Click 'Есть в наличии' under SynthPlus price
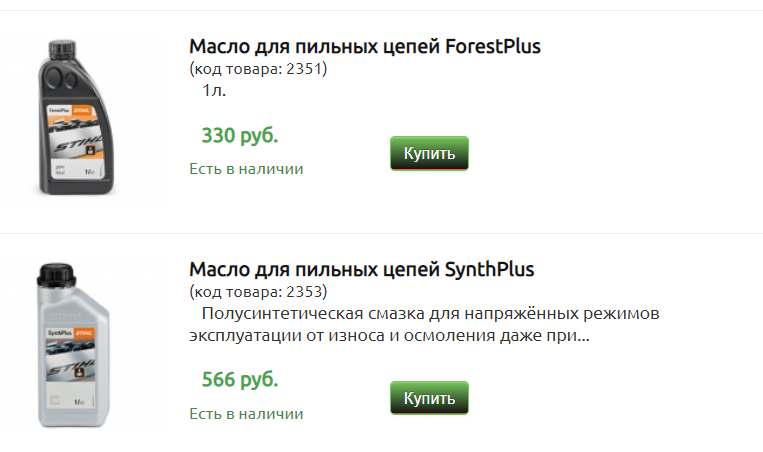763x452 pixels. (246, 414)
